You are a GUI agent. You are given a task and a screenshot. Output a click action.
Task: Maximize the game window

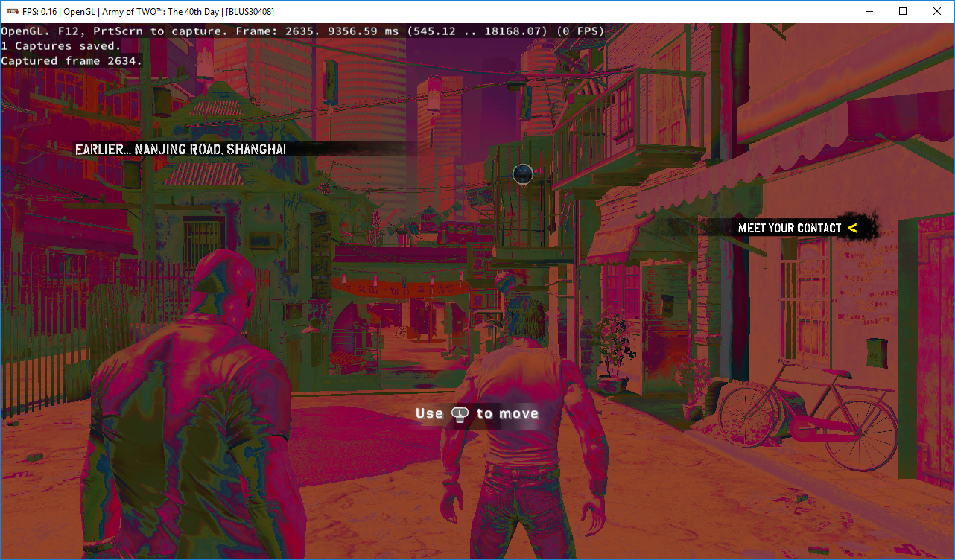pyautogui.click(x=903, y=11)
